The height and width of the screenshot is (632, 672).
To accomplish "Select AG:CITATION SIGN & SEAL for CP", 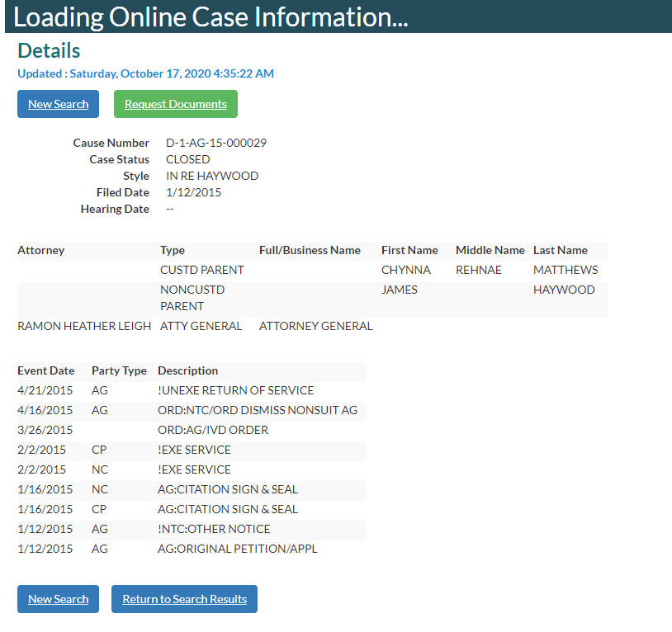I will [228, 509].
